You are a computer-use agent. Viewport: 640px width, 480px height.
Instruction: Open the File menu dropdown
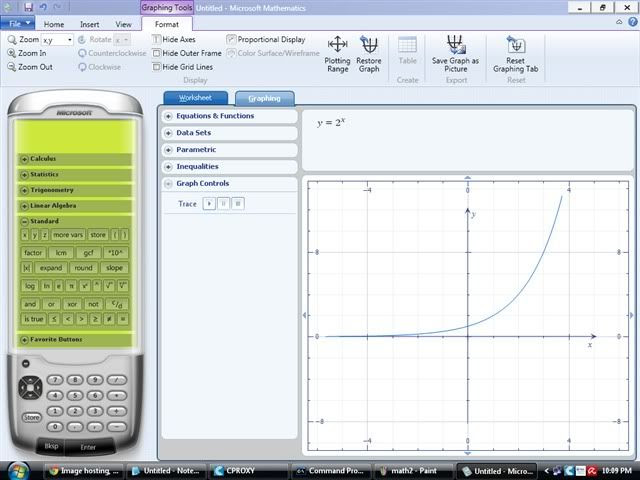click(x=18, y=24)
